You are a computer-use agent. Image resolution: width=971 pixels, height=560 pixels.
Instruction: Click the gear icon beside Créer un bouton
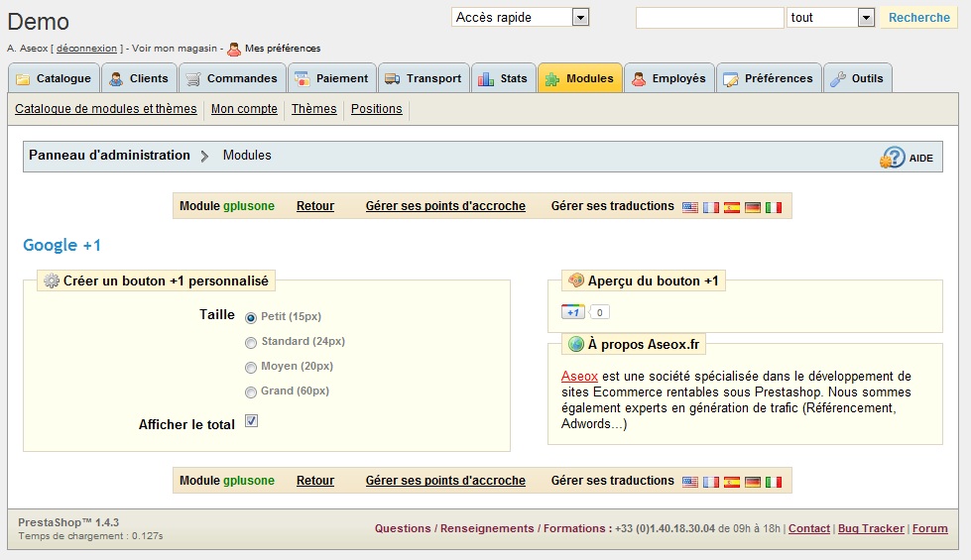(52, 280)
